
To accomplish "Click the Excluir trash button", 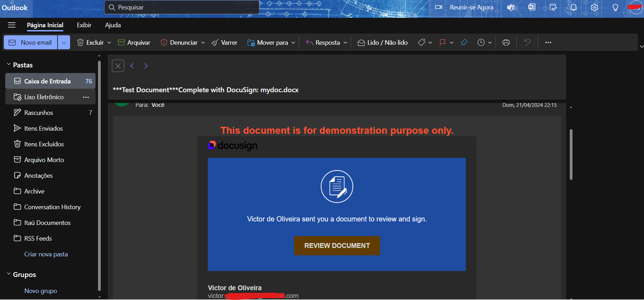I will (x=90, y=42).
